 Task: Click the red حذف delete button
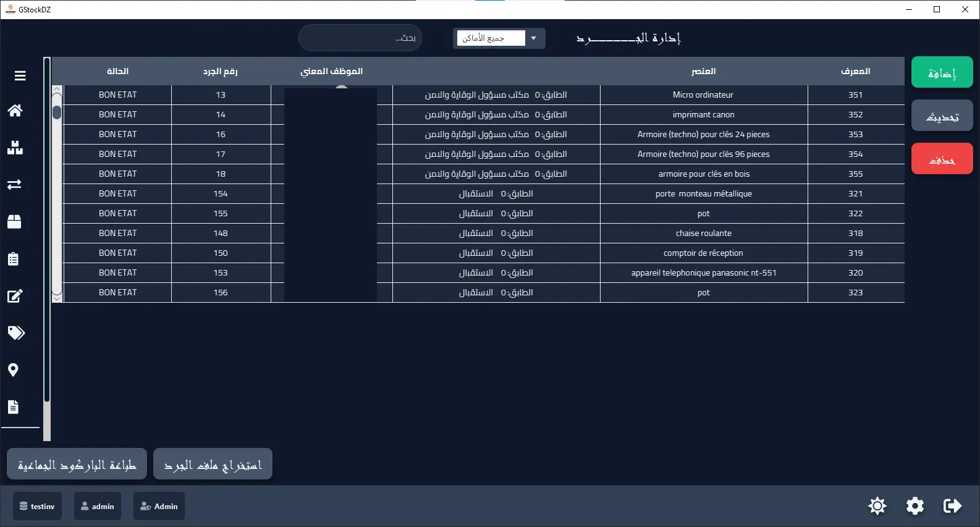(x=942, y=158)
